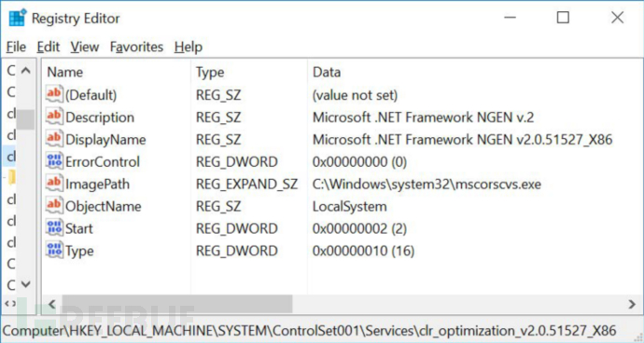Viewport: 644px width, 343px height.
Task: Click the tree pane vertical scrollbar thumb
Action: point(26,119)
